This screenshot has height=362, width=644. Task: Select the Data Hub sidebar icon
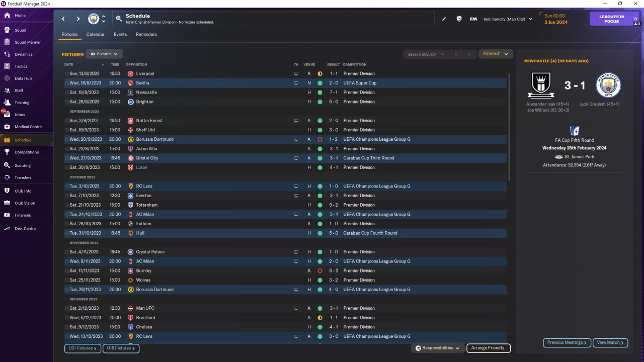[x=7, y=78]
